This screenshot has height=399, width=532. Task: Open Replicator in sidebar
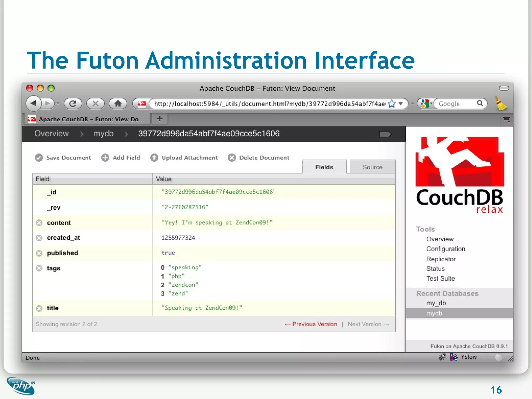441,259
